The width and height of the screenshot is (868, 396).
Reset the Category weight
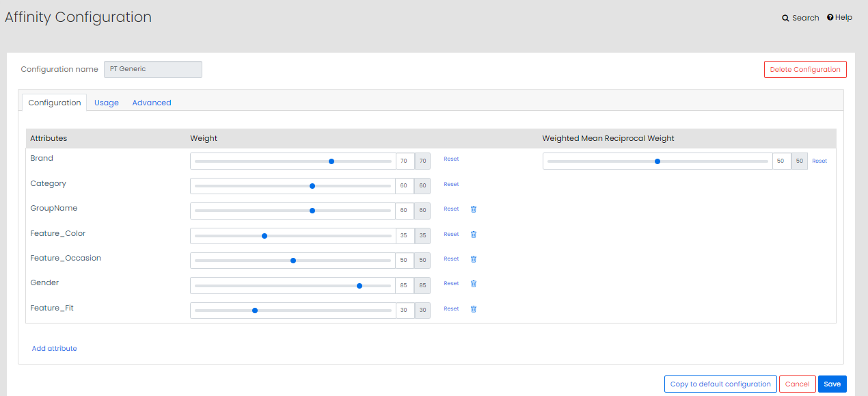coord(451,185)
